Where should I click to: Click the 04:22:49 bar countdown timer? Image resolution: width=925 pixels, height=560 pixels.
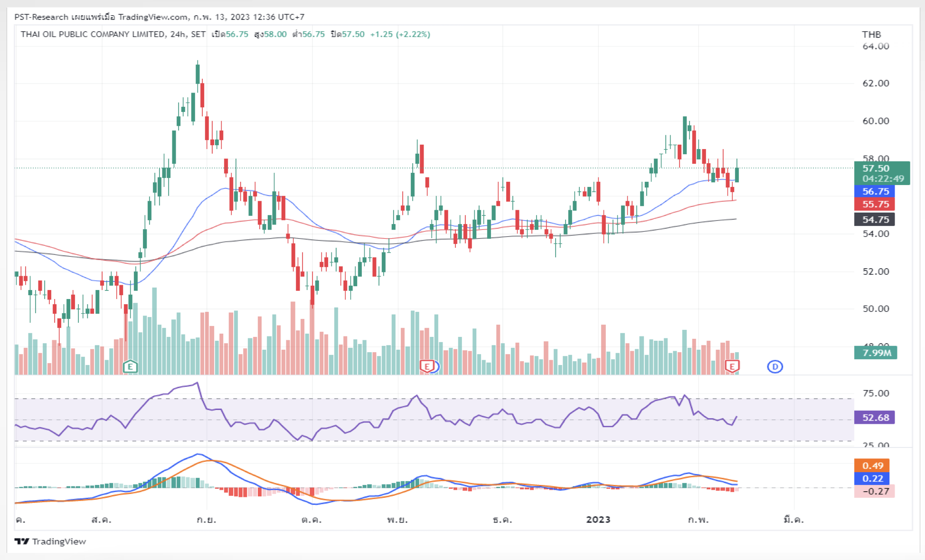click(883, 179)
